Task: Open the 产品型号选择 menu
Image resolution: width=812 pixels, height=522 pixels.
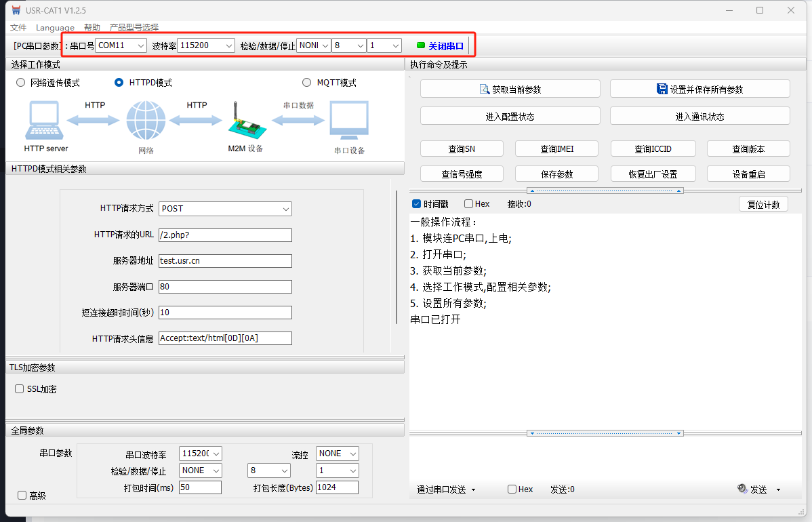Action: pyautogui.click(x=134, y=28)
